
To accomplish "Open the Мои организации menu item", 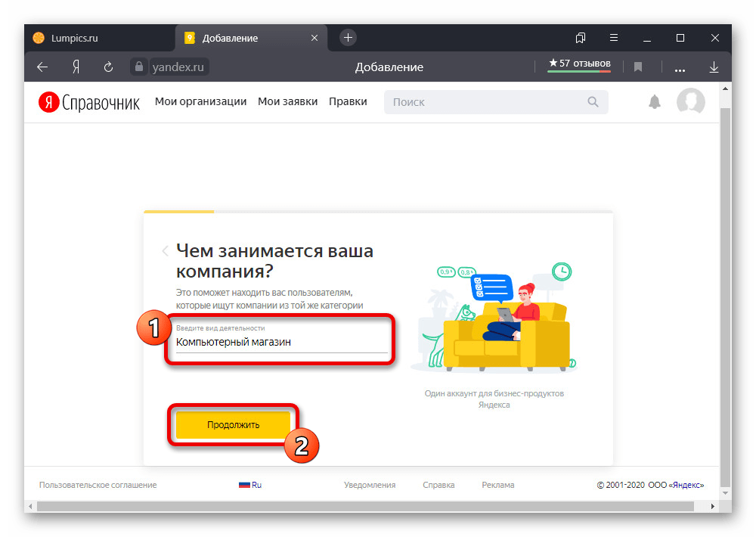I will [200, 102].
